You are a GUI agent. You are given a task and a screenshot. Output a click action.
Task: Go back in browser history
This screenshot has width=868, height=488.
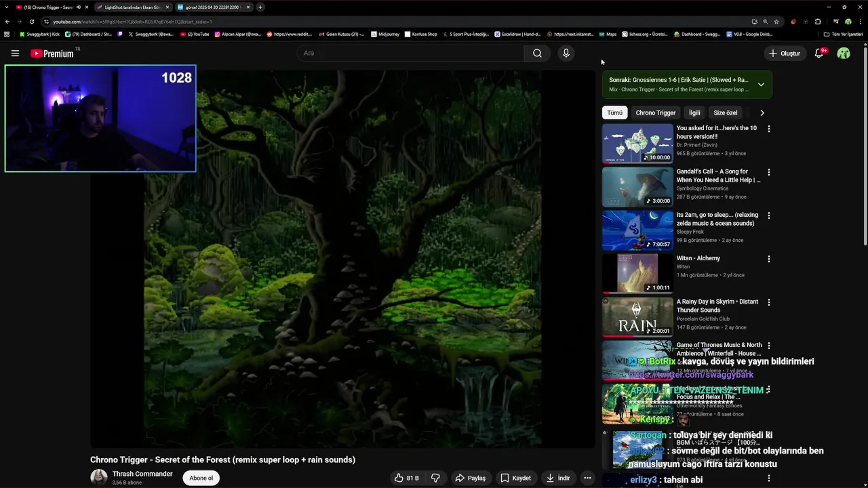click(x=7, y=22)
